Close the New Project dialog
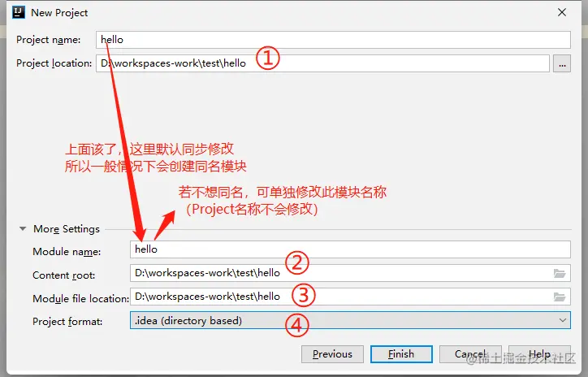Viewport: 588px width, 377px height. (x=562, y=12)
